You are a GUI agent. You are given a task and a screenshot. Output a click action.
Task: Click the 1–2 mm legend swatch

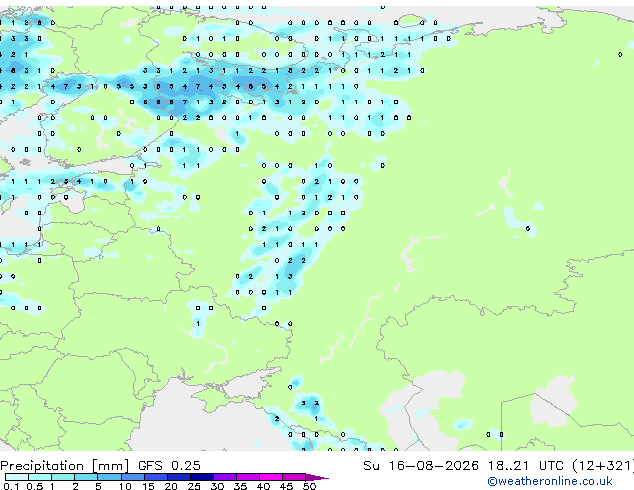point(63,477)
